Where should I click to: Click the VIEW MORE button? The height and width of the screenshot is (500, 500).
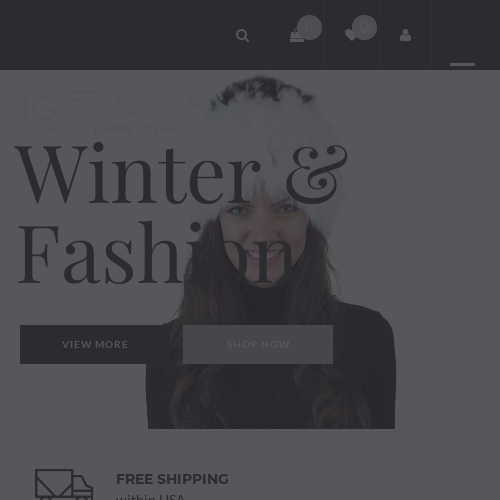click(95, 344)
